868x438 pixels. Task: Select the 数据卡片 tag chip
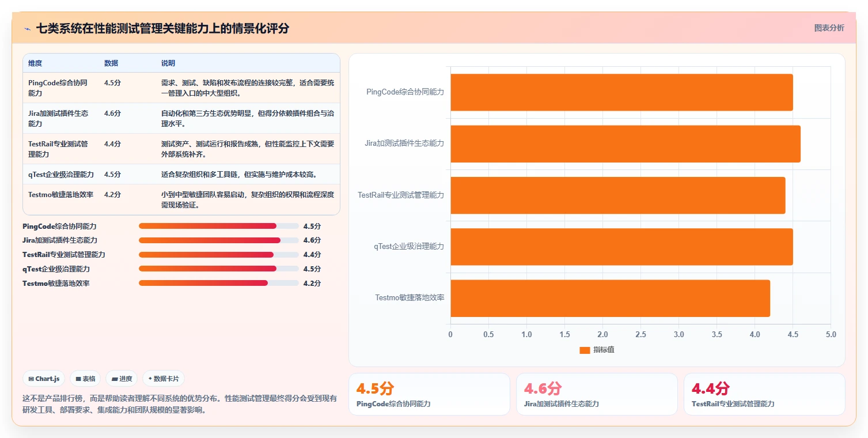[164, 379]
